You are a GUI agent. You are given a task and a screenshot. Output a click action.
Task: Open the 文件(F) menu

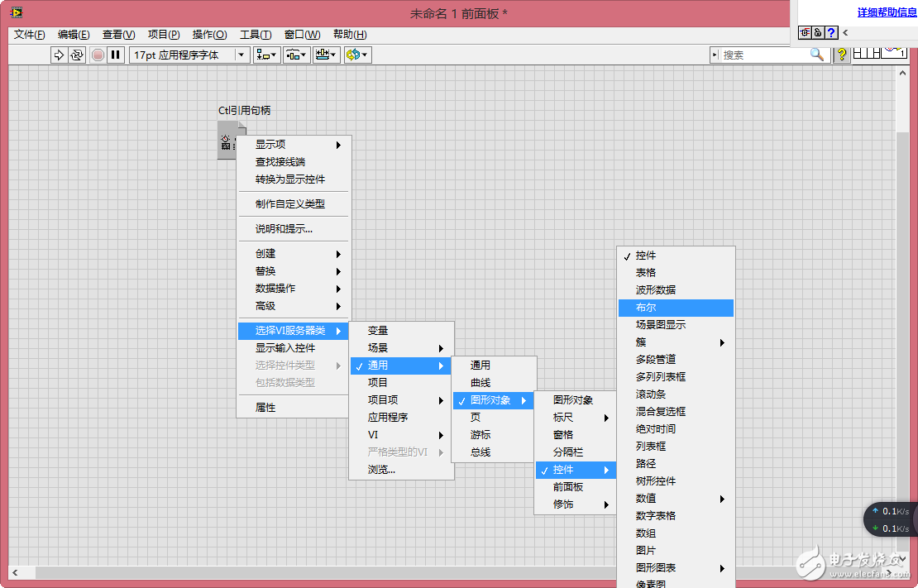(29, 35)
